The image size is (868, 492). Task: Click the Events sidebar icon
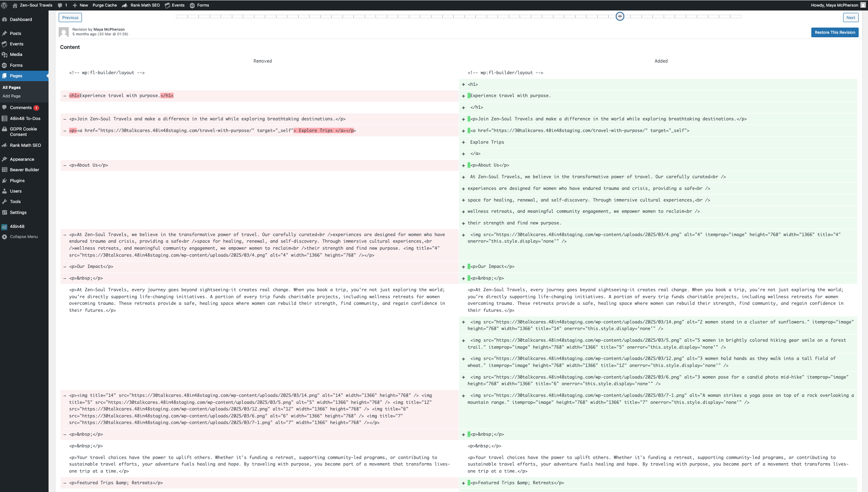coord(5,44)
